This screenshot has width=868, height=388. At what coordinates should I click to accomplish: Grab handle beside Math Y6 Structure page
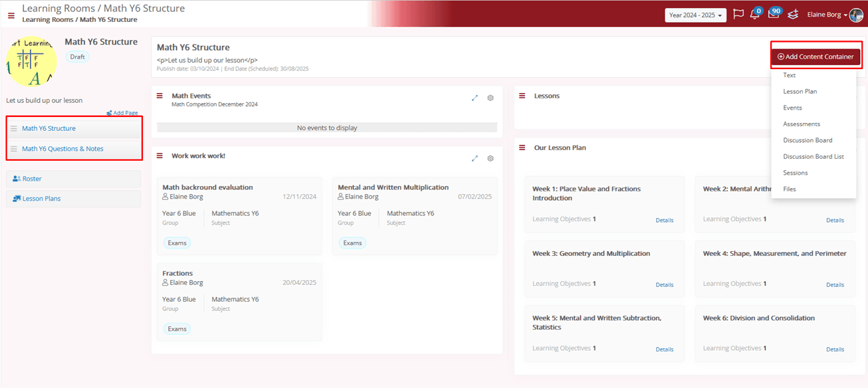coord(14,128)
